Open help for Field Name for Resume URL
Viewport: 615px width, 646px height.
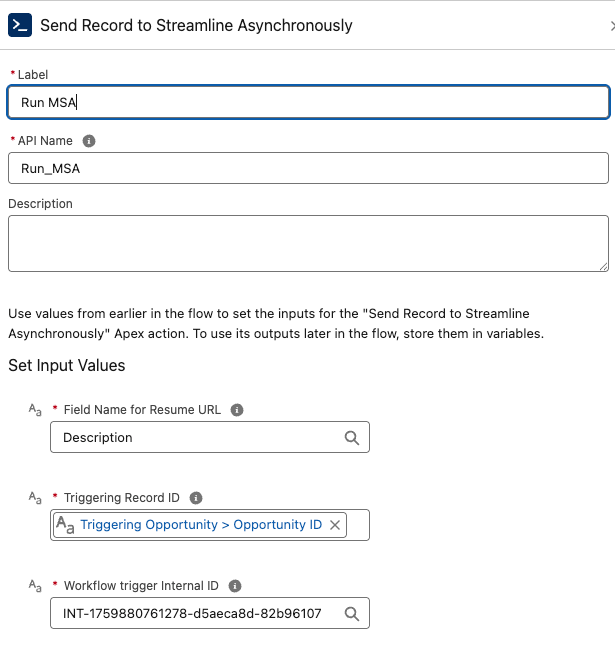pyautogui.click(x=237, y=410)
